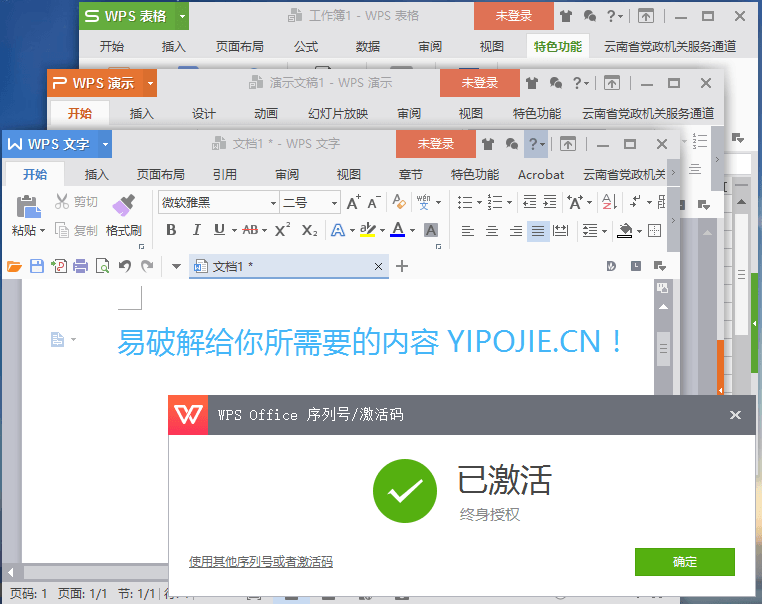Open WPS 文字 application menu arrow
The image size is (762, 604).
click(x=105, y=144)
